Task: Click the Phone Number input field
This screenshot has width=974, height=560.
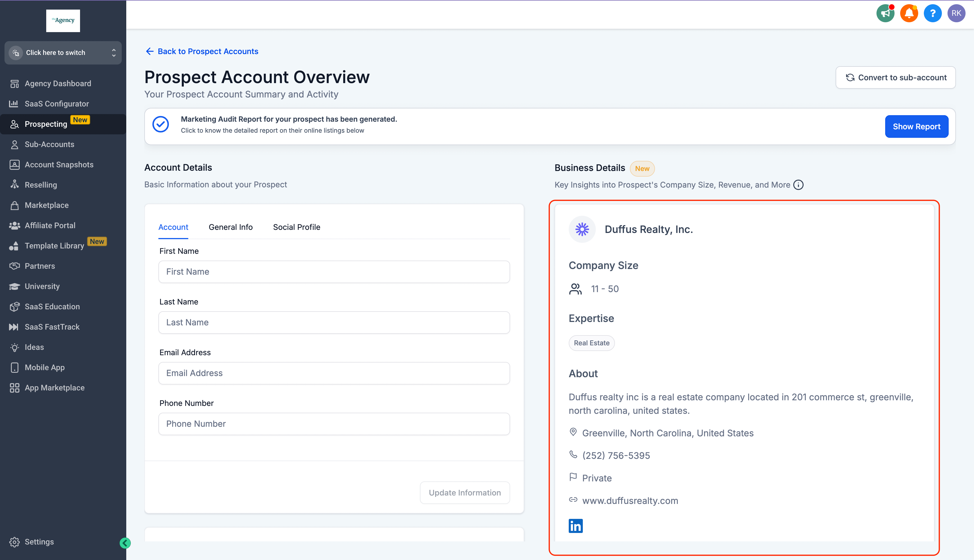Action: click(x=334, y=424)
